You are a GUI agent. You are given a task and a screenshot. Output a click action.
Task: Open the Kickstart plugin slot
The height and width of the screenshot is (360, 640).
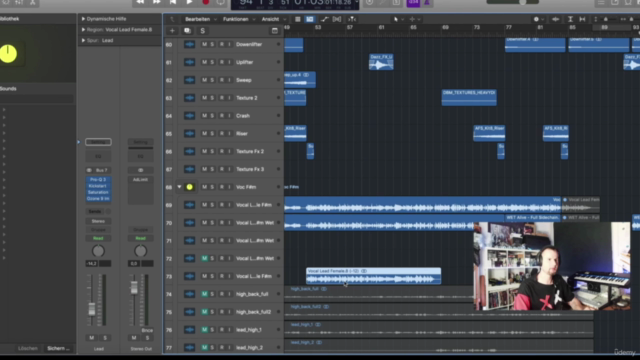(98, 186)
